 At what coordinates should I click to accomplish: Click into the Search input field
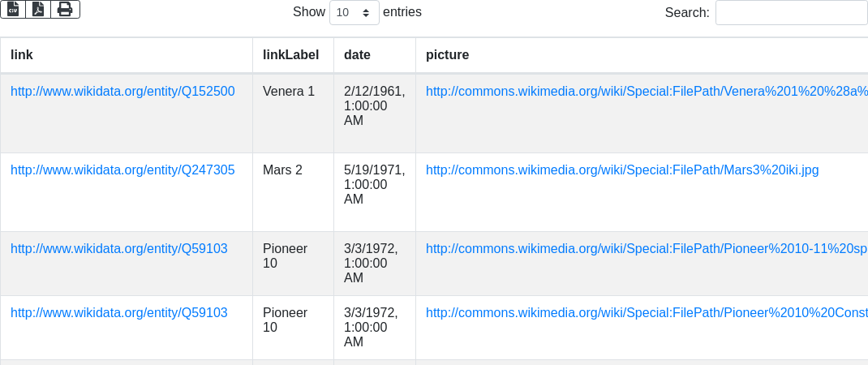(x=791, y=13)
